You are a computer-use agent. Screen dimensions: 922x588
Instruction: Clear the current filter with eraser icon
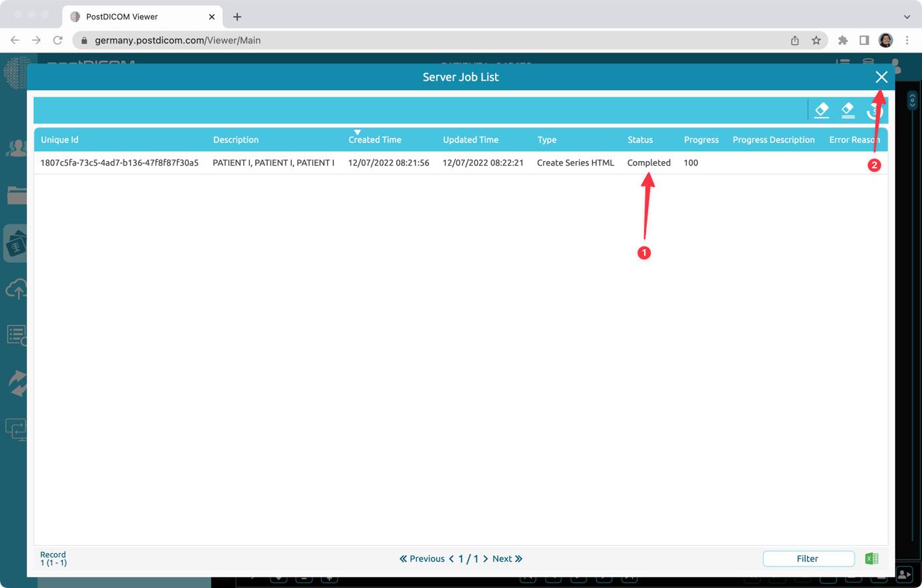pos(821,110)
